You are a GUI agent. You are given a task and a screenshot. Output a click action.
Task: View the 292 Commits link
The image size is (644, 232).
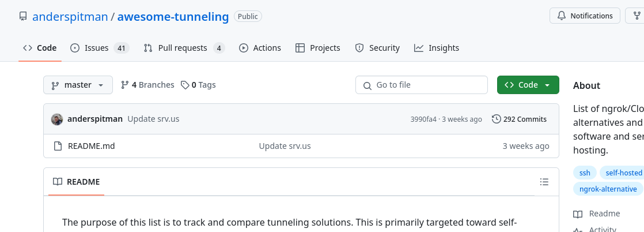[x=519, y=119]
